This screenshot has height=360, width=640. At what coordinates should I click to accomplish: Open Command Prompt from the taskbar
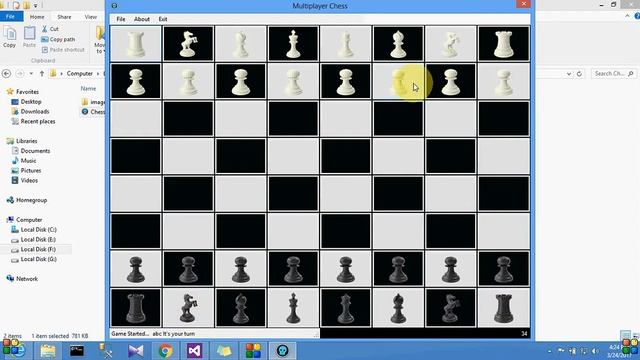coord(77,351)
